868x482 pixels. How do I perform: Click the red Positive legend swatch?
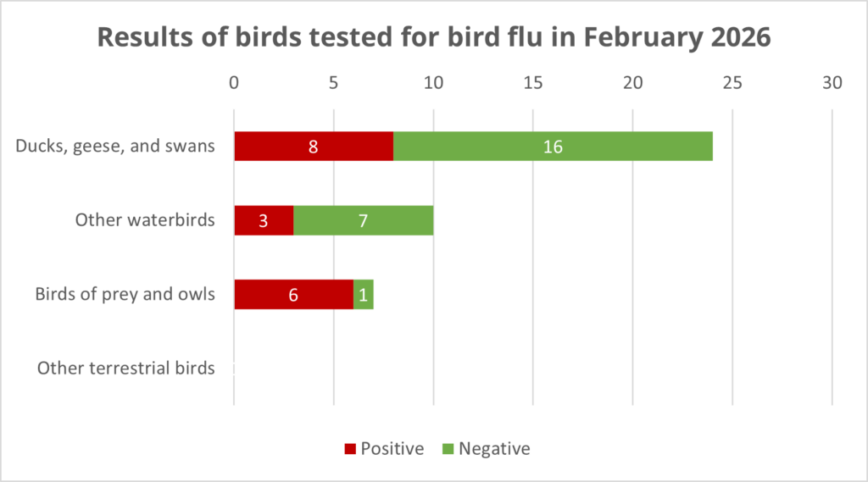350,449
